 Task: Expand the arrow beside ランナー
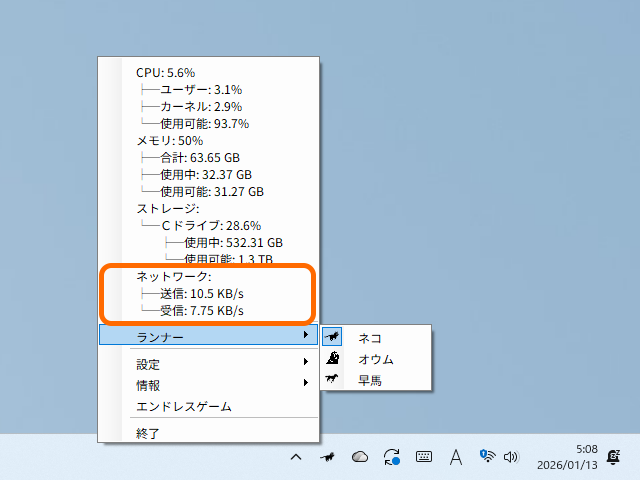coord(306,335)
